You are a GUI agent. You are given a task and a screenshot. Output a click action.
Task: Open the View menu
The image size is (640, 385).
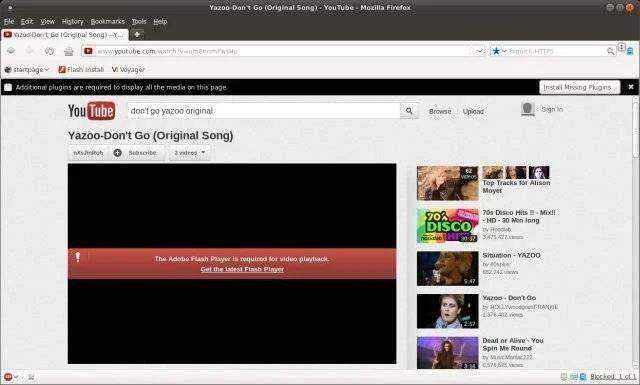tap(47, 21)
